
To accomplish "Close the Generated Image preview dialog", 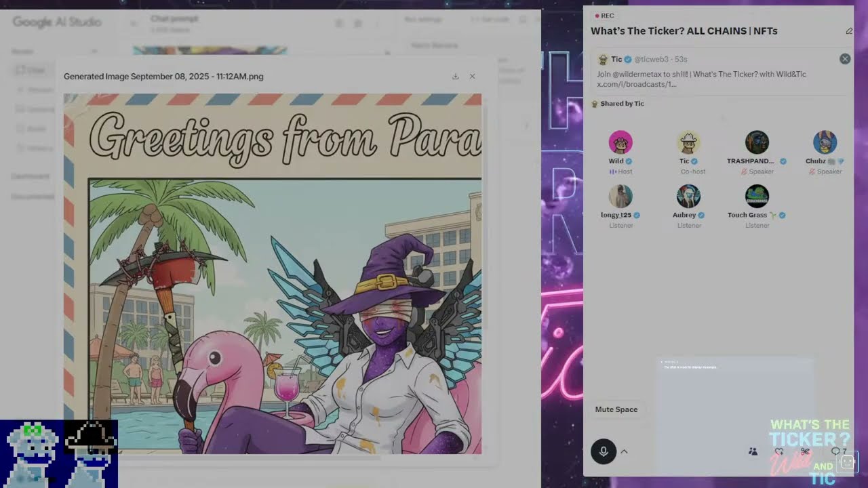I will coord(473,77).
